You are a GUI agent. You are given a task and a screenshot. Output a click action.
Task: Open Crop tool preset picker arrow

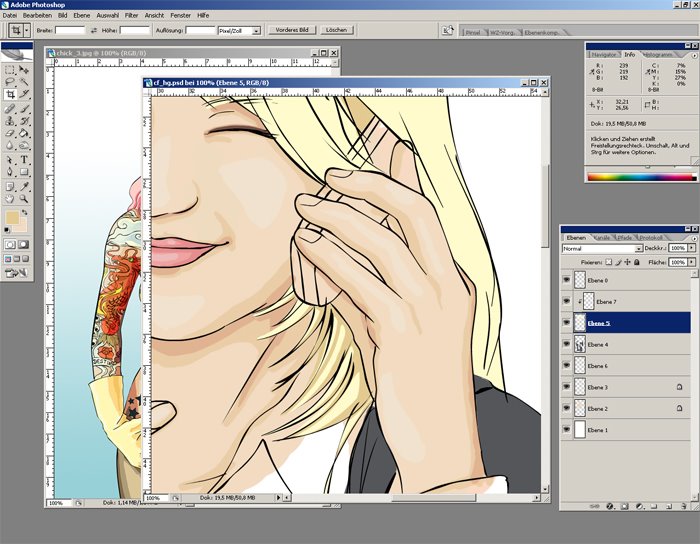[x=27, y=30]
